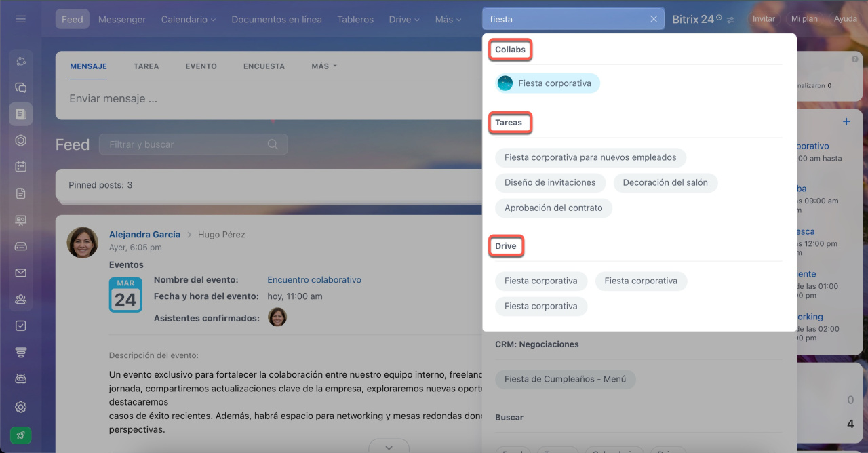
Task: Select the TAREA tab
Action: (146, 66)
